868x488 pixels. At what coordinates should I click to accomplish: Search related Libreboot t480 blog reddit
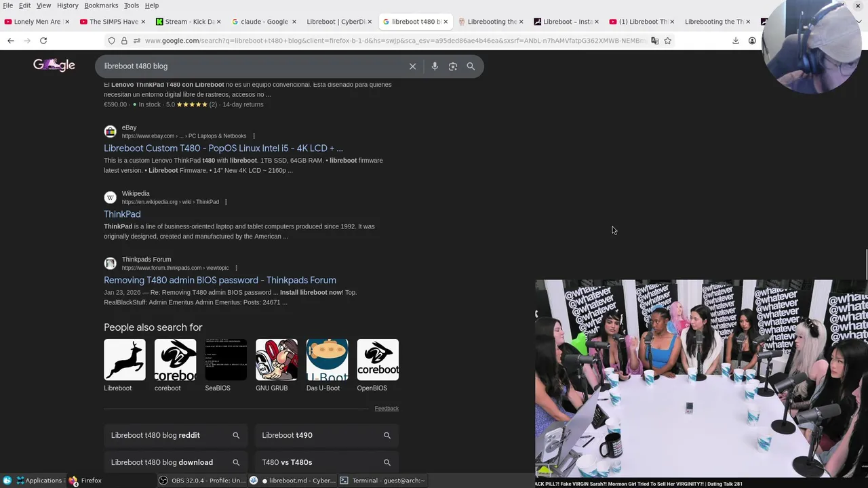(176, 435)
